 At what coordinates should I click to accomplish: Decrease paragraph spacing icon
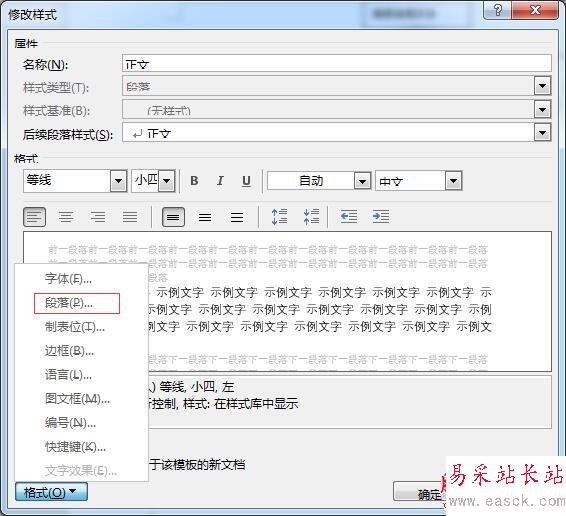click(x=311, y=217)
